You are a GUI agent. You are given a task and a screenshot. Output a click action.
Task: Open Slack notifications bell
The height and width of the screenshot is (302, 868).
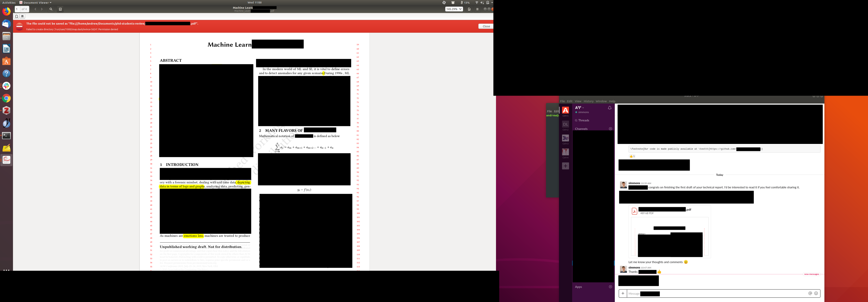coord(609,108)
